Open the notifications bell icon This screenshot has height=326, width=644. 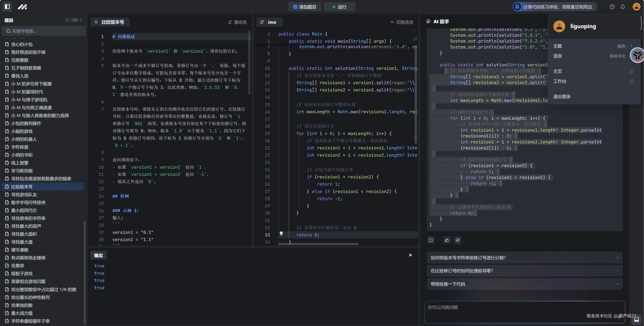click(x=623, y=7)
